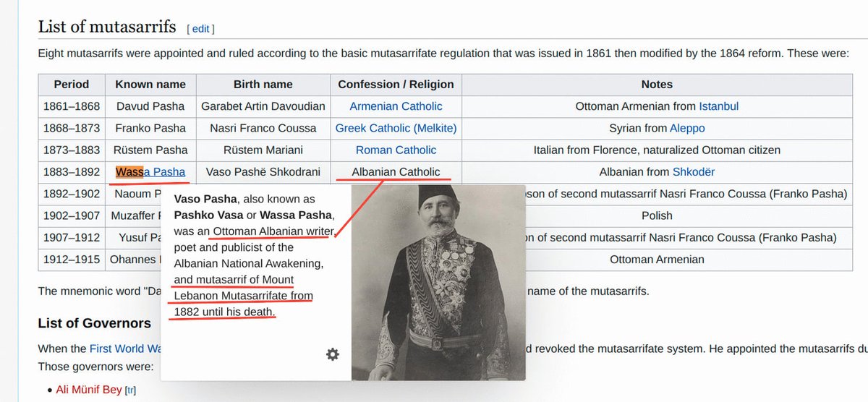Viewport: 868px width, 402px height.
Task: Open the Wassa Pasha link
Action: click(150, 172)
